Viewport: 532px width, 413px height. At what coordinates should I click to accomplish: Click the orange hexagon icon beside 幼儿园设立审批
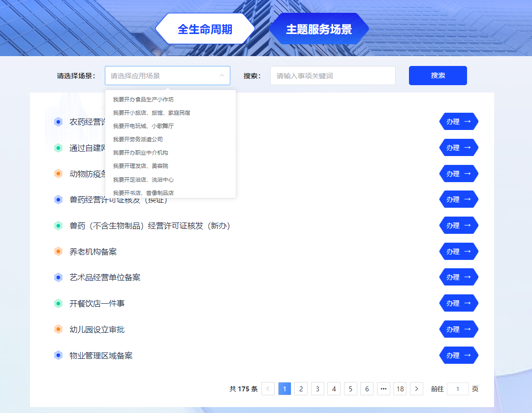(58, 329)
